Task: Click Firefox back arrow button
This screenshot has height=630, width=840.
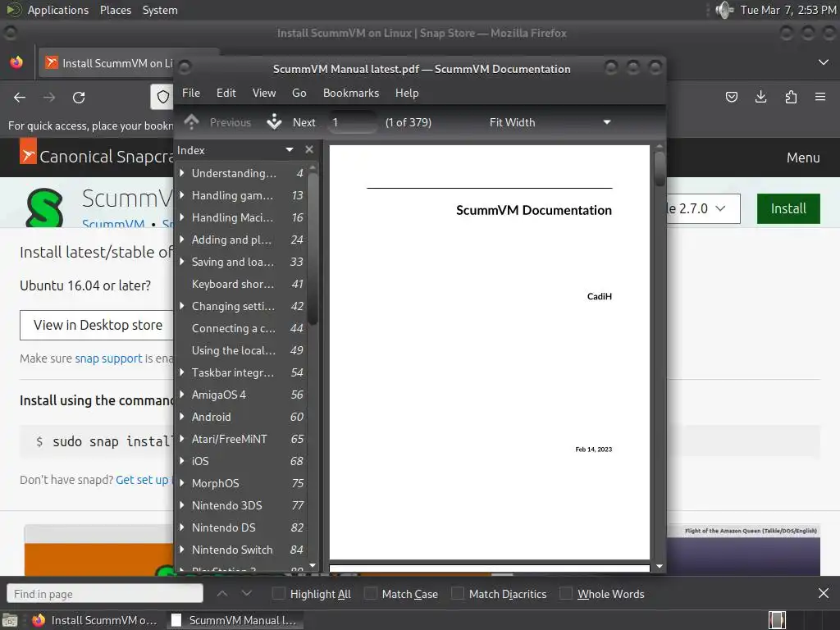Action: 20,98
